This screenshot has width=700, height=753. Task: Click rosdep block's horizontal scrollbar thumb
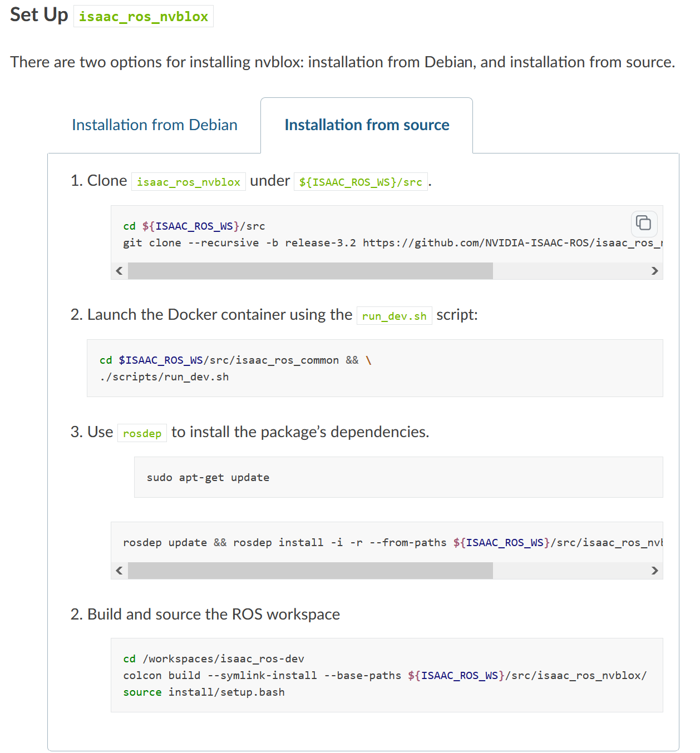point(310,571)
